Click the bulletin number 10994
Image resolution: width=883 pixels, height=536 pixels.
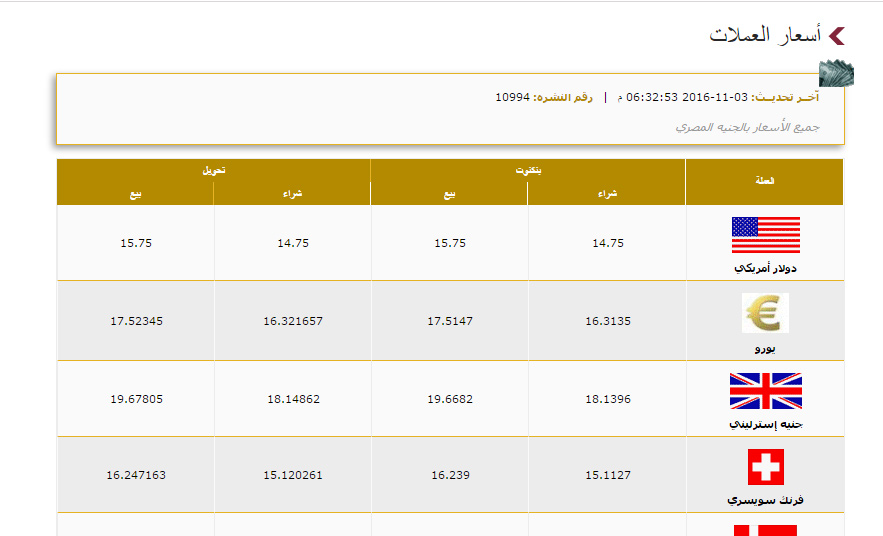512,97
